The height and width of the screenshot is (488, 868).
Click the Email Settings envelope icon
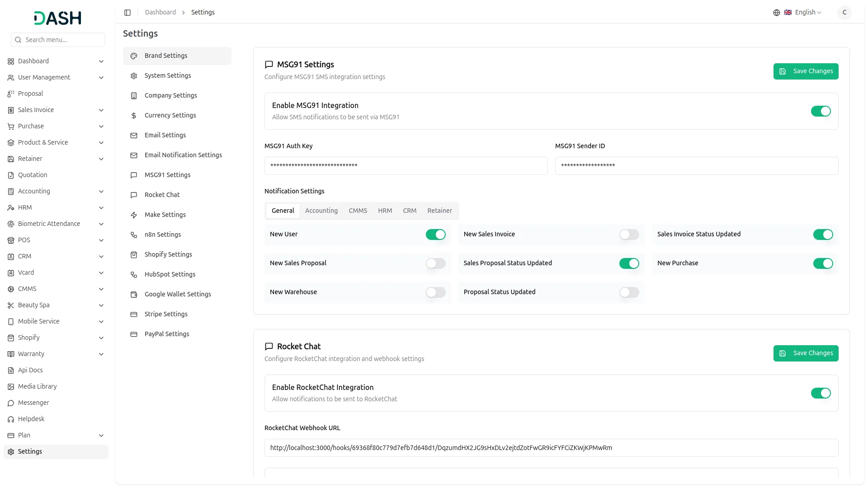point(134,136)
